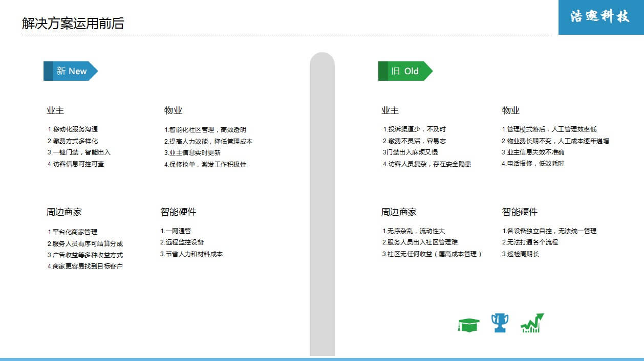Click the green growth chart arrow icon
The height and width of the screenshot is (361, 644).
point(532,323)
